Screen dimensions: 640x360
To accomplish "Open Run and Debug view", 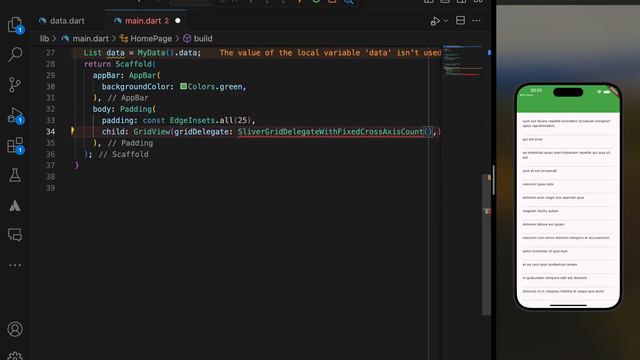I will pyautogui.click(x=15, y=115).
